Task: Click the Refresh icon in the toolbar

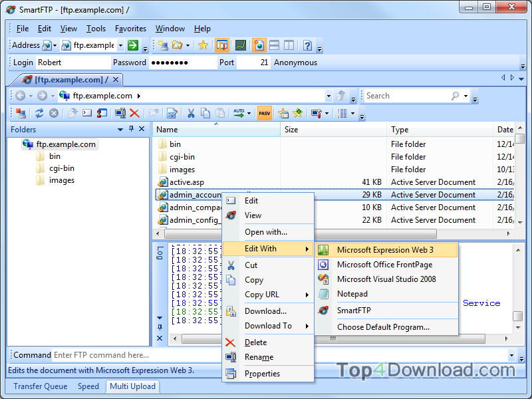Action: 39,113
